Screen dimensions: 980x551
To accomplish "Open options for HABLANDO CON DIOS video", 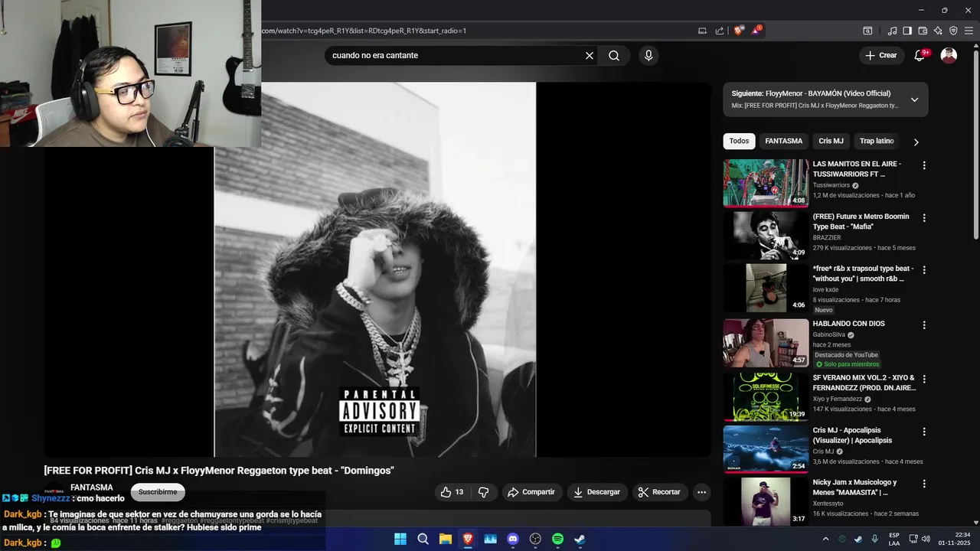I will (924, 325).
